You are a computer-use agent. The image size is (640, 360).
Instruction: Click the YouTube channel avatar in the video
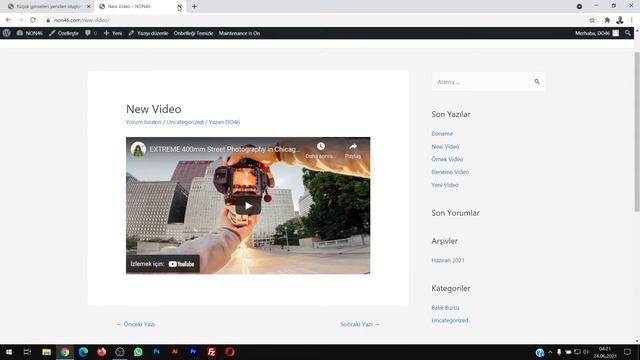click(138, 149)
